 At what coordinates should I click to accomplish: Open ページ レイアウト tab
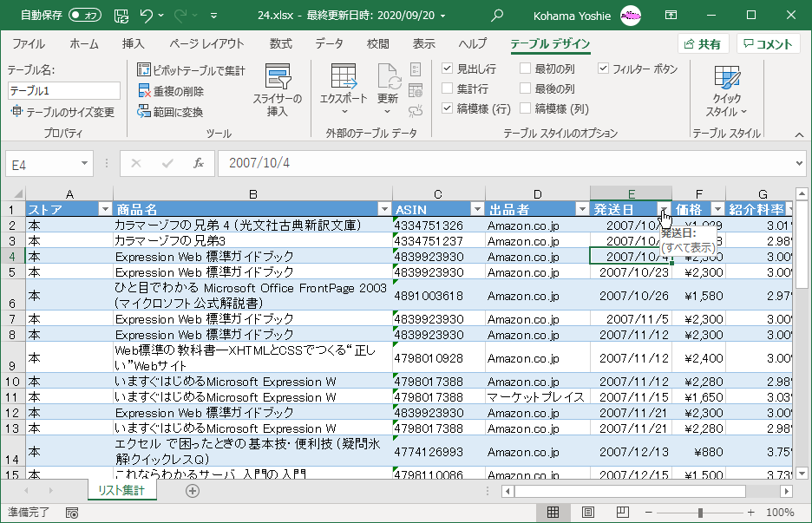(x=206, y=44)
